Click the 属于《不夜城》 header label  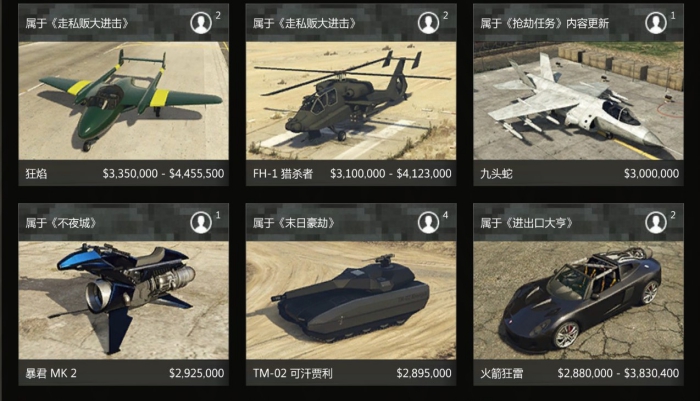[x=61, y=223]
